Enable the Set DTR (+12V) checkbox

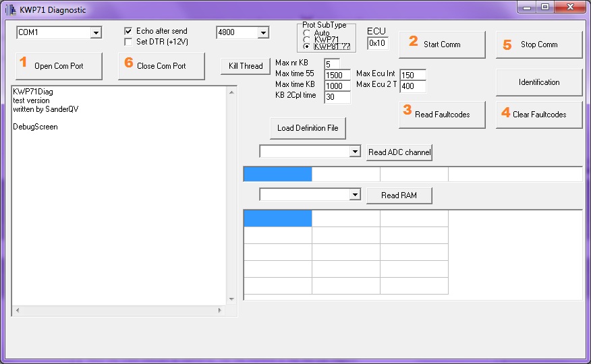pos(128,42)
